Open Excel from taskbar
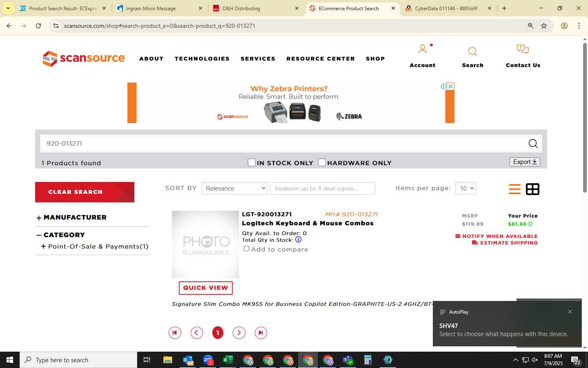The image size is (588, 368). [x=227, y=360]
